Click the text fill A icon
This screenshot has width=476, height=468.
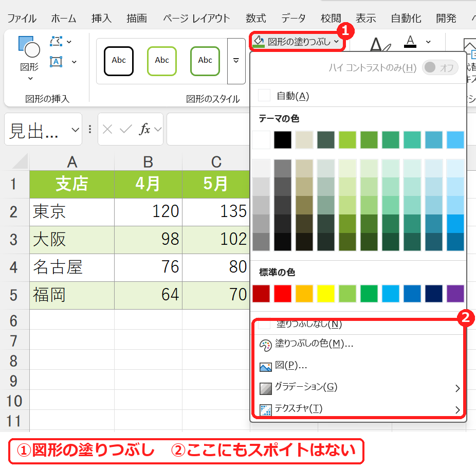click(410, 41)
